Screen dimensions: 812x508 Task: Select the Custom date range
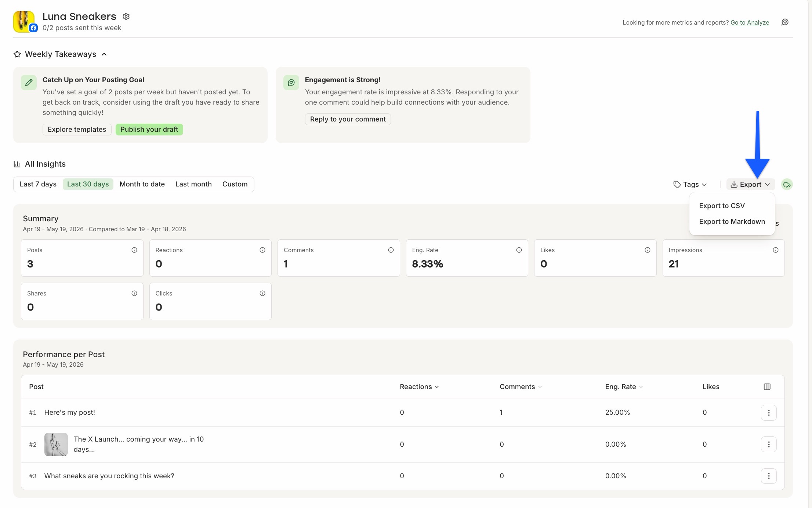click(x=235, y=184)
